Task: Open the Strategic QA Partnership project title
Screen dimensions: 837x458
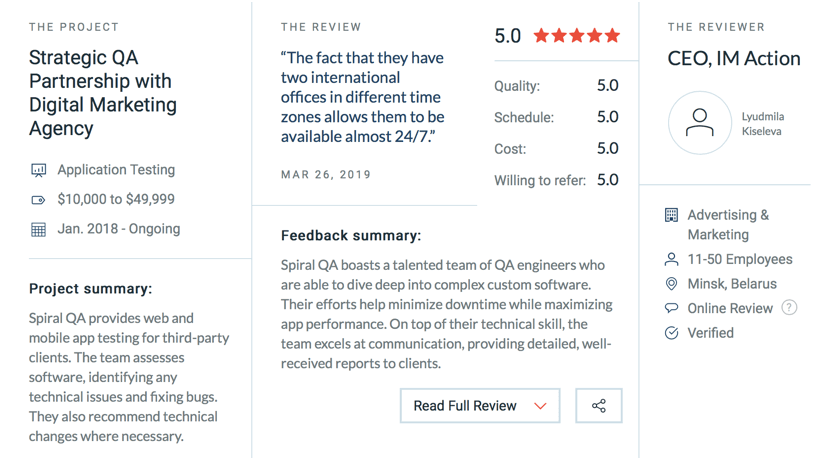Action: point(103,93)
